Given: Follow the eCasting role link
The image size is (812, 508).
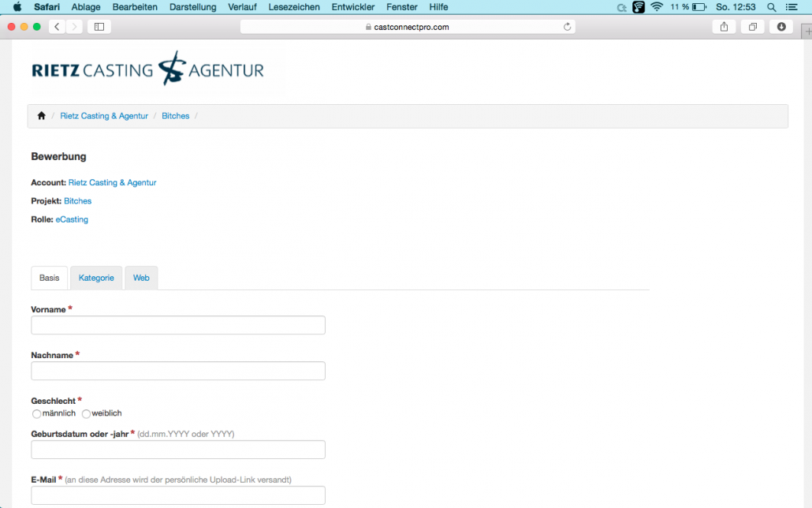Looking at the screenshot, I should coord(72,219).
